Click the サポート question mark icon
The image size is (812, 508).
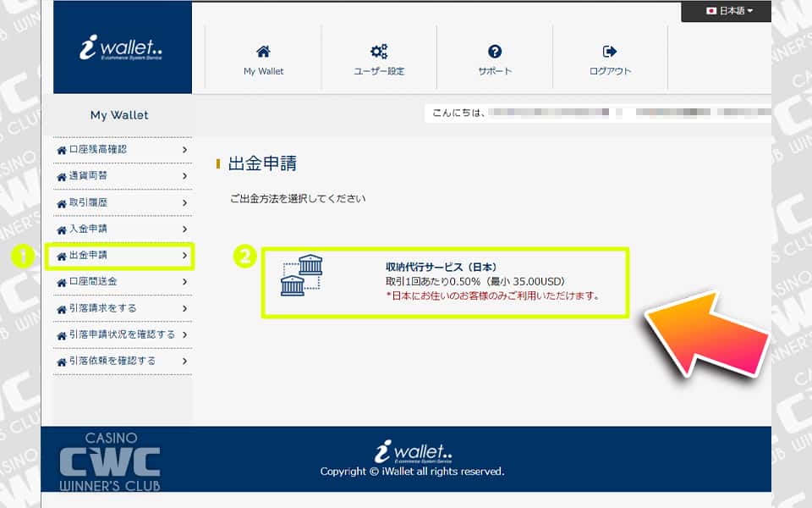(x=495, y=52)
